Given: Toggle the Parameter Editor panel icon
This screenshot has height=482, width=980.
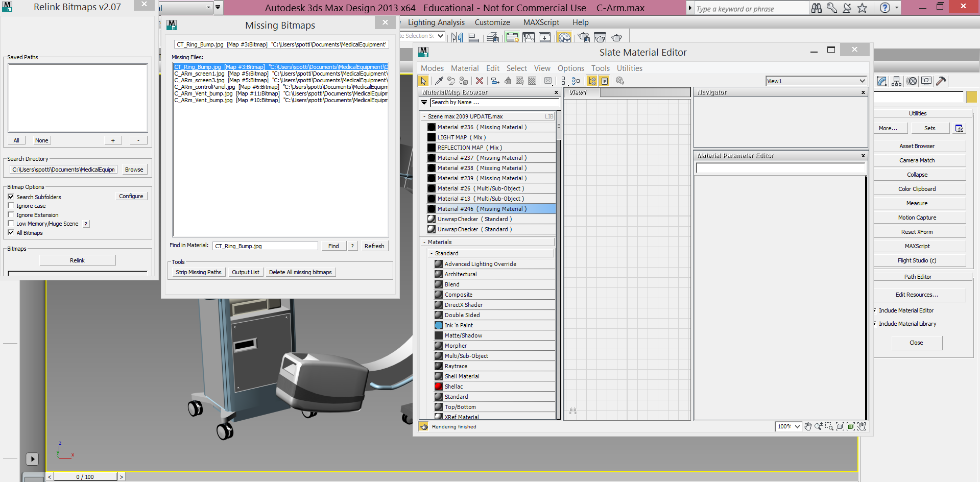Looking at the screenshot, I should point(605,81).
